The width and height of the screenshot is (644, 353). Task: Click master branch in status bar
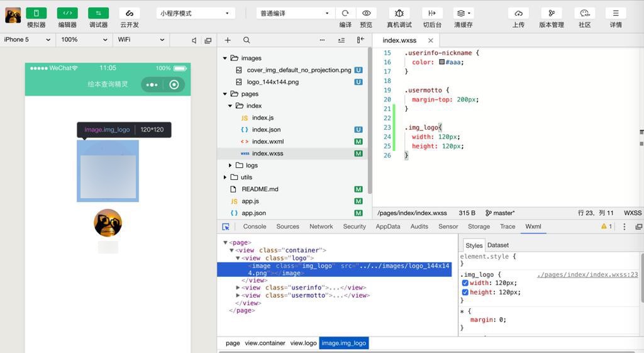click(x=500, y=213)
